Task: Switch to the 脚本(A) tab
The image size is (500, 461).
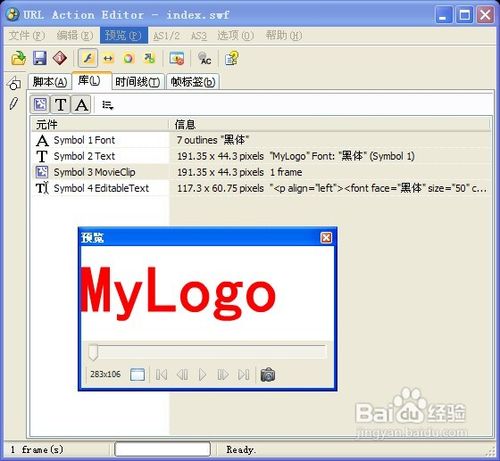Action: click(x=50, y=82)
